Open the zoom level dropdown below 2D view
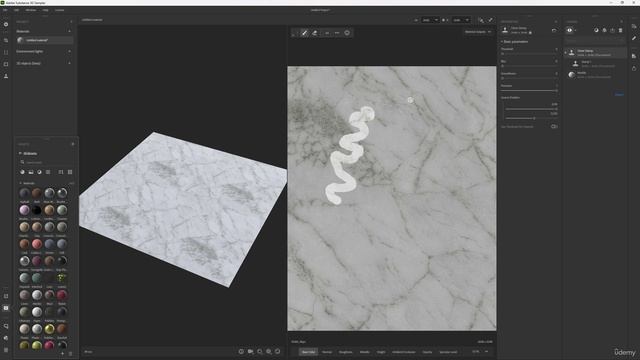Viewport: 640px width, 360px height. click(480, 351)
